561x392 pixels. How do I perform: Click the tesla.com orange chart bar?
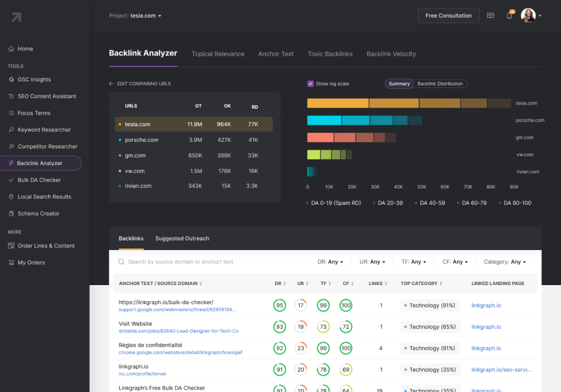coord(409,103)
